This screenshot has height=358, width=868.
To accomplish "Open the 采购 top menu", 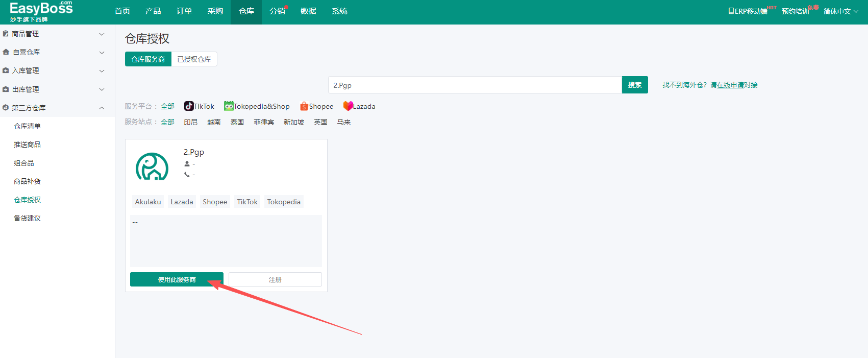I will click(x=215, y=11).
